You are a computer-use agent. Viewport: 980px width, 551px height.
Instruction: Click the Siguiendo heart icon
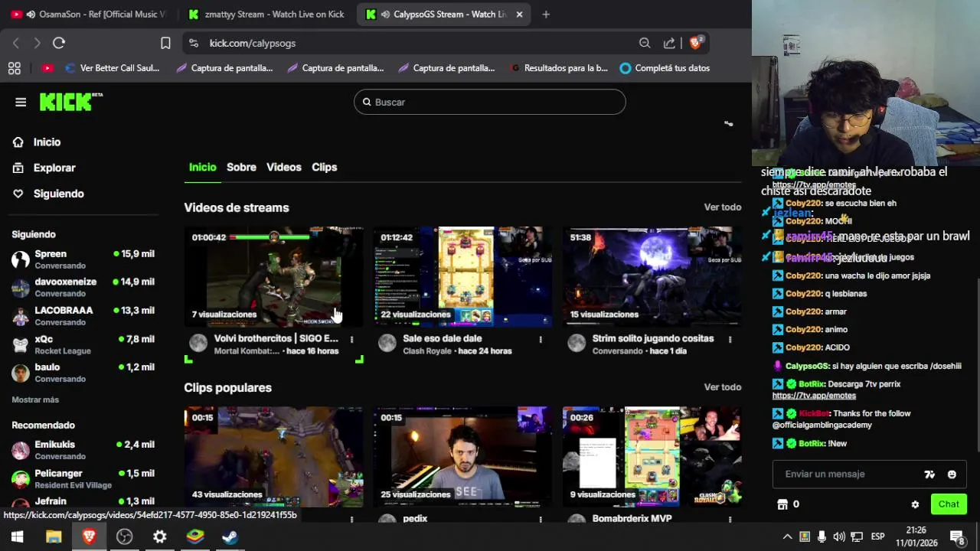point(18,194)
